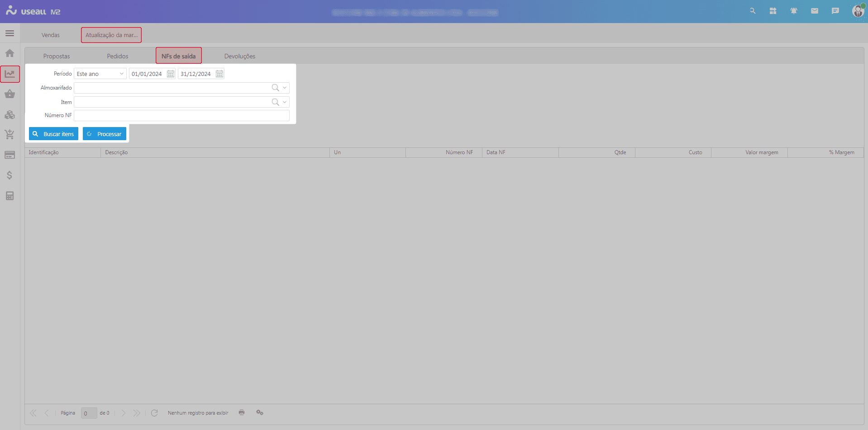Print the grid using printer icon

click(242, 412)
